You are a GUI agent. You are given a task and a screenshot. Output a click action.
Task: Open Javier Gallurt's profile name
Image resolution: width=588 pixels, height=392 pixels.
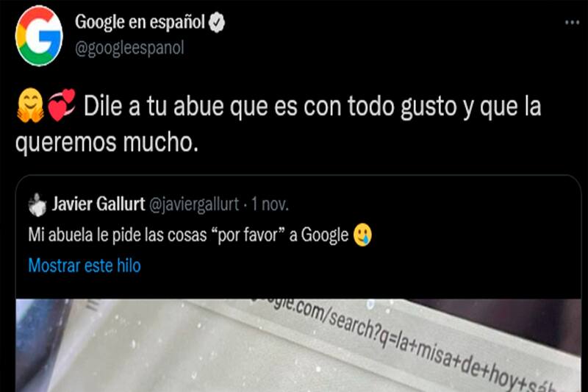coord(98,204)
